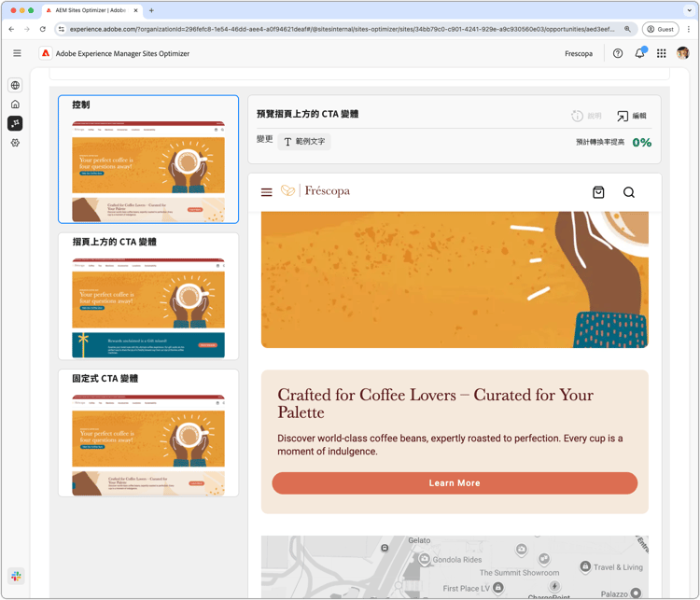Open settings gear icon in left sidebar
Image resolution: width=700 pixels, height=600 pixels.
tap(15, 143)
